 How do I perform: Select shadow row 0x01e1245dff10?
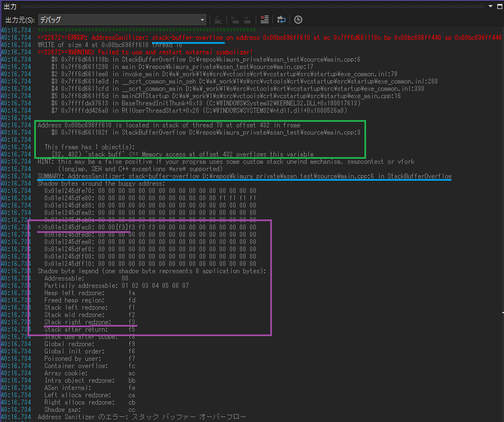click(x=150, y=264)
